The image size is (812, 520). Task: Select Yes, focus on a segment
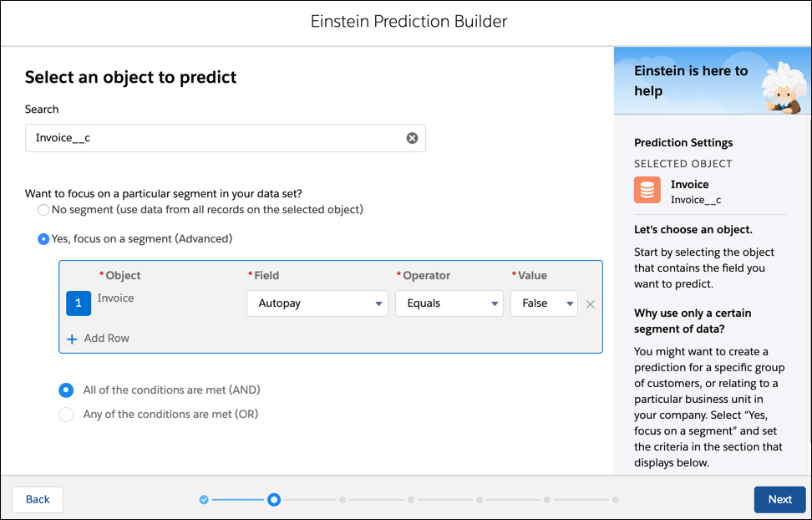(x=43, y=239)
